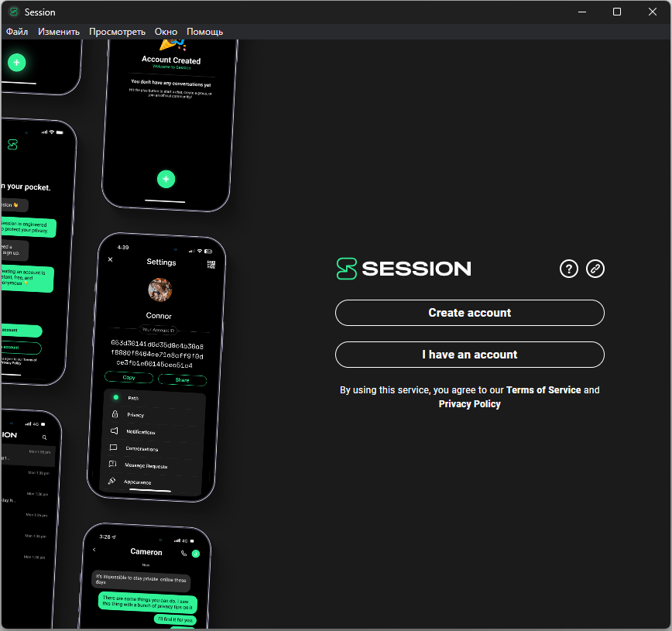
Task: Open the Просмотреть menu
Action: [x=117, y=32]
